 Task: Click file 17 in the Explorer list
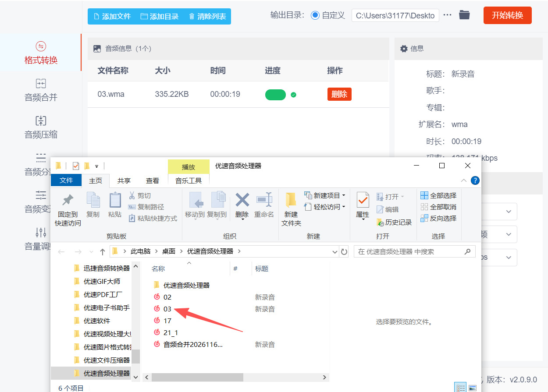coord(167,321)
